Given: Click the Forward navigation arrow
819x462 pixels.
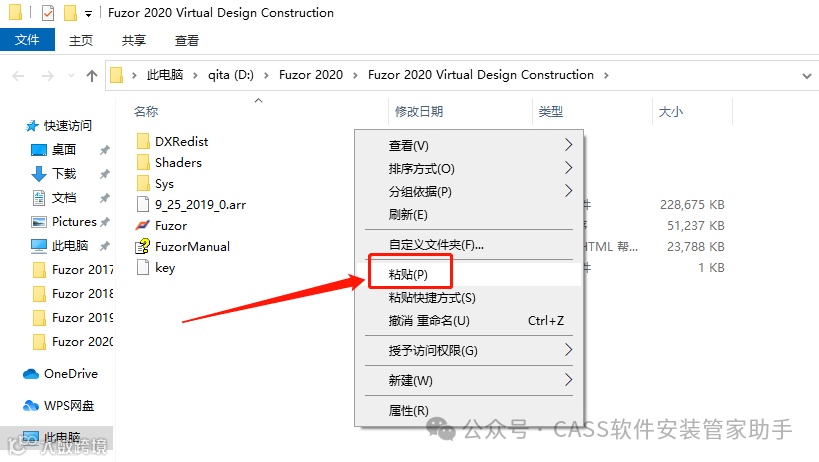Looking at the screenshot, I should (48, 76).
